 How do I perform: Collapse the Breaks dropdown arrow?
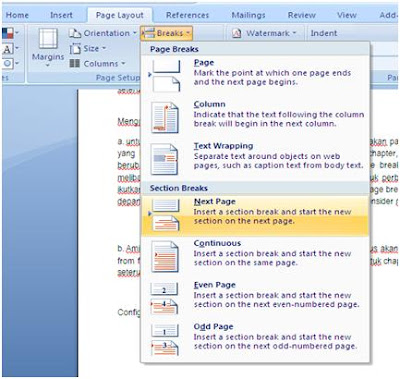pos(188,33)
